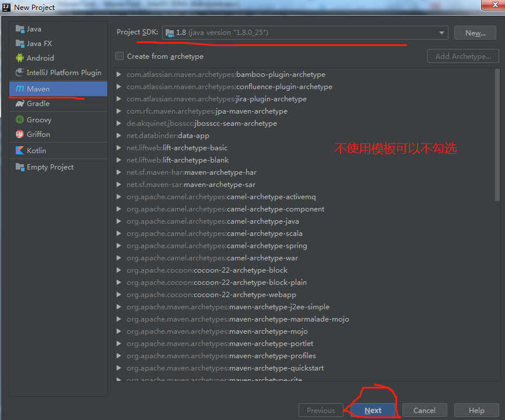This screenshot has width=505, height=420.
Task: Expand lift-archetype-blank node
Action: 119,160
